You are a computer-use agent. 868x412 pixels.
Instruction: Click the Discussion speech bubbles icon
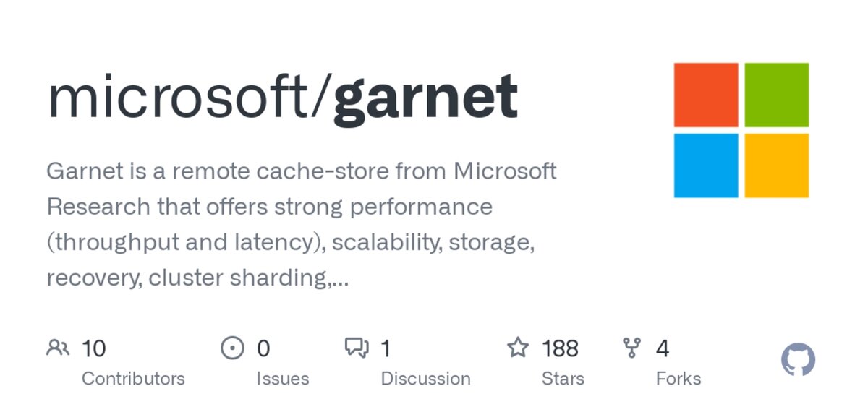pyautogui.click(x=357, y=348)
